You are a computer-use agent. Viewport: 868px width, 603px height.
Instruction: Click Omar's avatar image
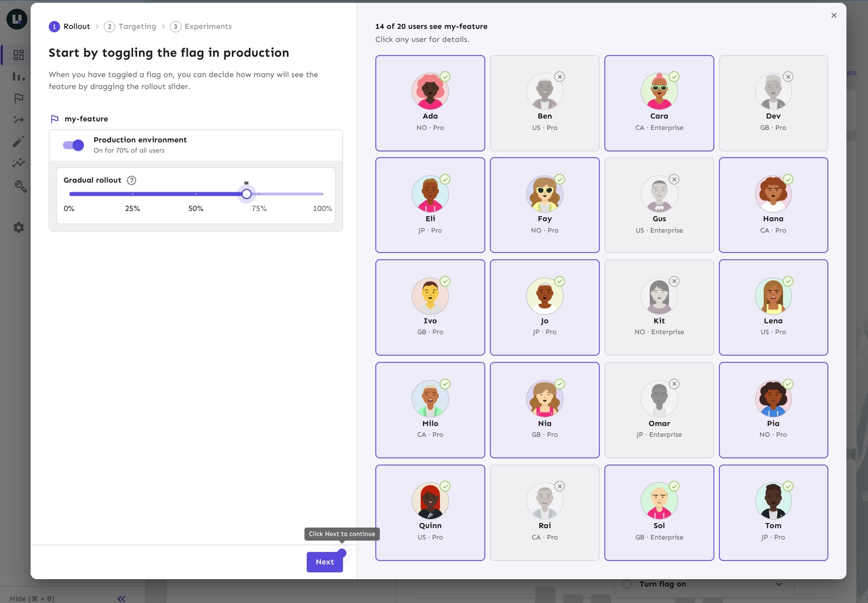[659, 399]
